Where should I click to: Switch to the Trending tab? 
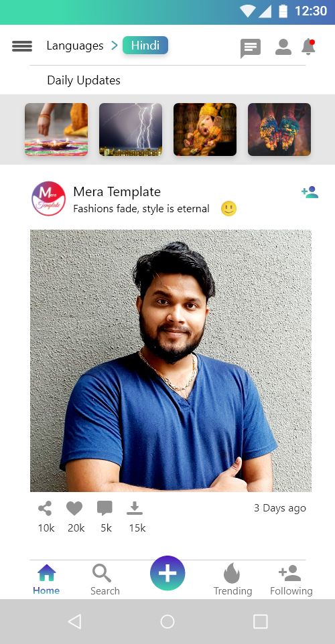pyautogui.click(x=232, y=580)
